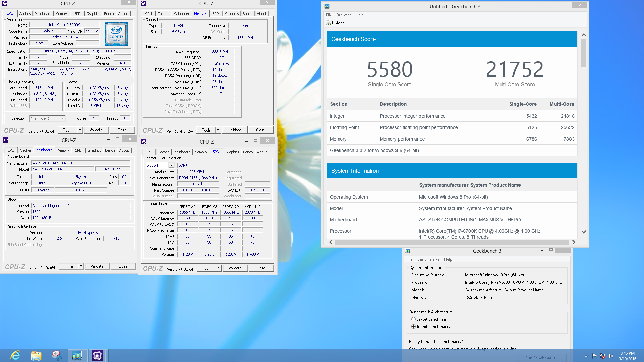Switch to Geekbench taskbar icon
This screenshot has height=362, width=644.
77,355
